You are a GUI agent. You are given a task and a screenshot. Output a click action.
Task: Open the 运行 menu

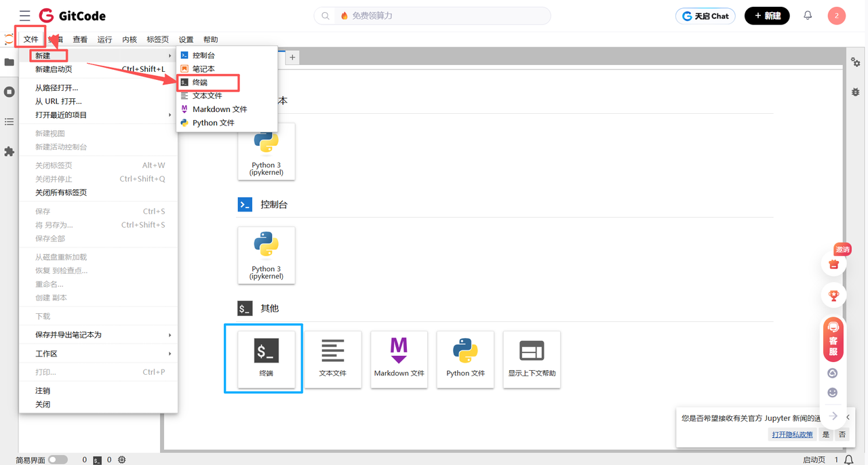point(104,39)
